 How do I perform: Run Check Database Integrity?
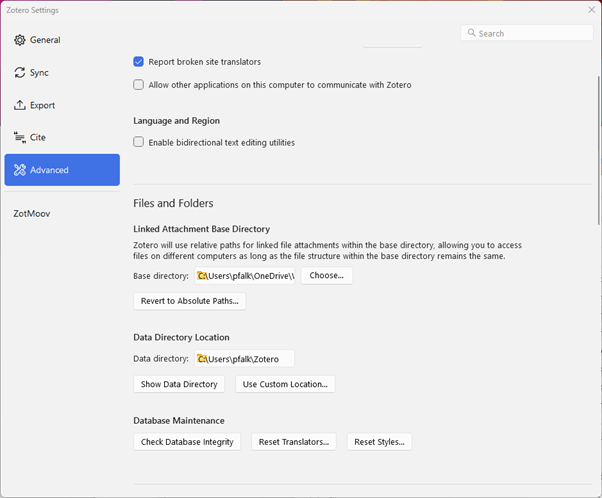[187, 442]
